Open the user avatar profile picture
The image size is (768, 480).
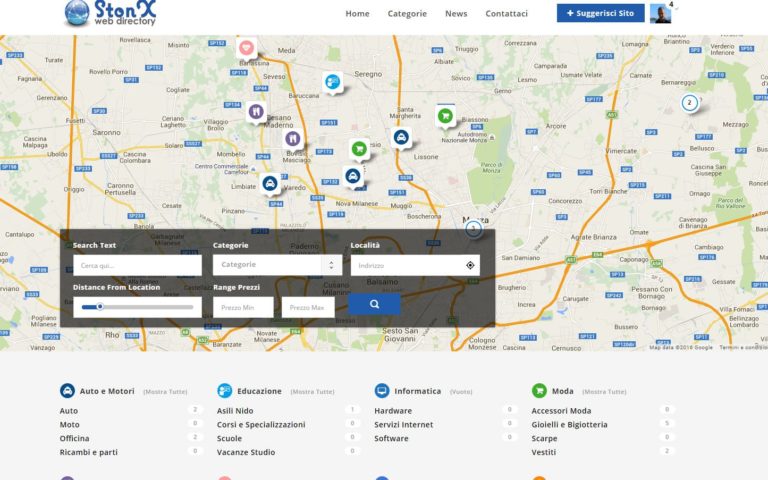[660, 13]
